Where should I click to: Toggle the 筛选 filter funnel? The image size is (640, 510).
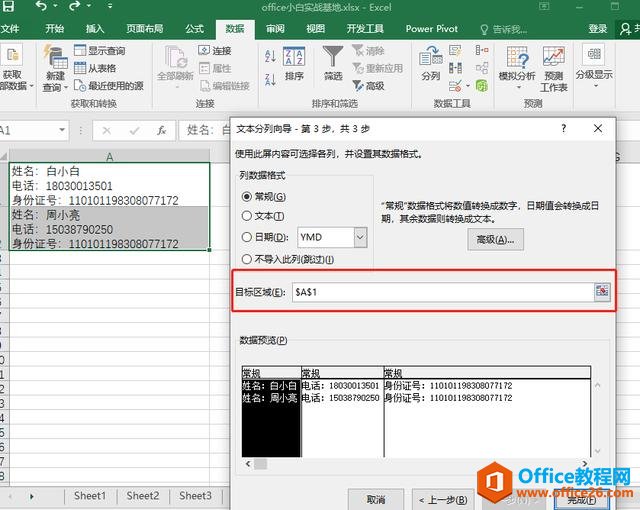tap(333, 63)
